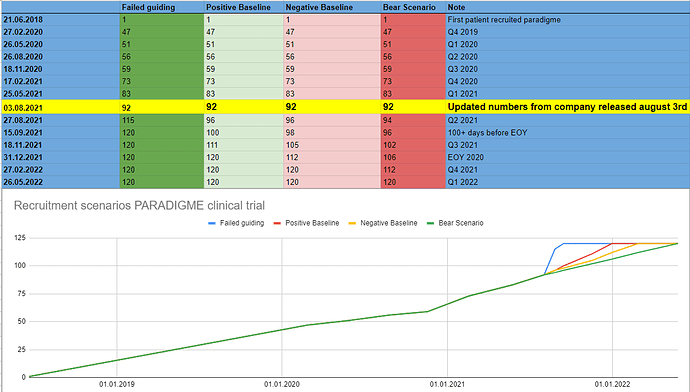
Task: Click the date cell 17.02.2021
Action: [x=60, y=81]
